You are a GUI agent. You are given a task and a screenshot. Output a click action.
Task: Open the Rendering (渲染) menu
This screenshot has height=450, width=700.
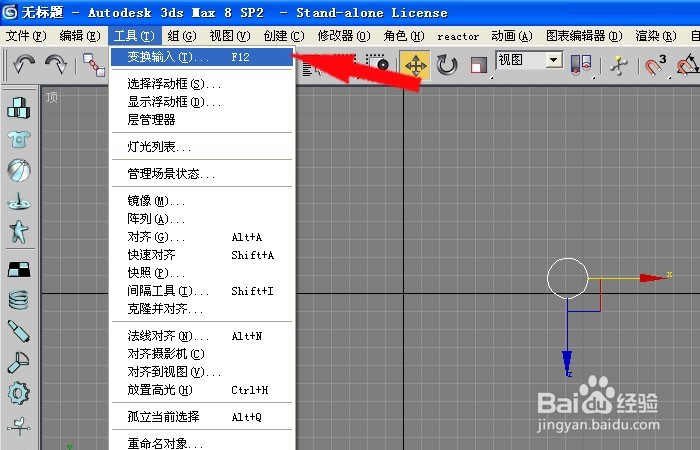point(656,36)
